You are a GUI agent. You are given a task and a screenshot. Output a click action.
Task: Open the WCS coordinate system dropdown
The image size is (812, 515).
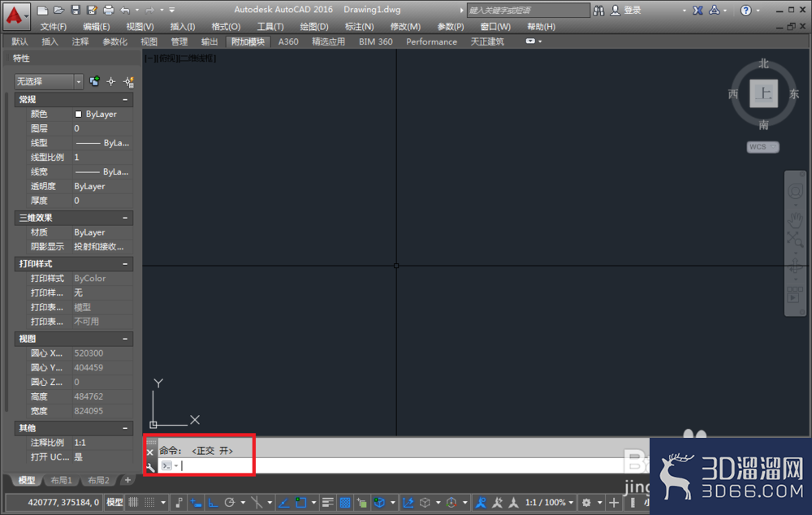tap(762, 147)
